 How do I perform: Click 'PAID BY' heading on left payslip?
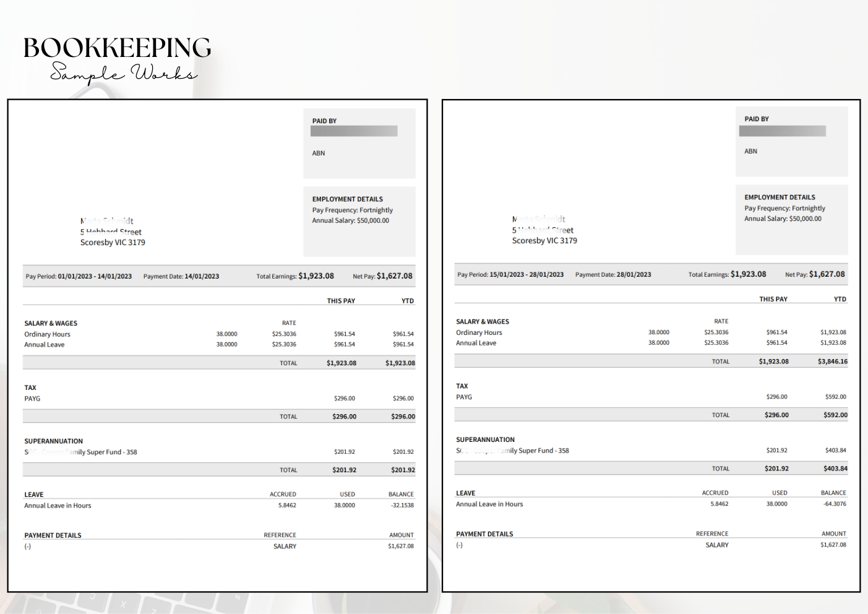click(x=324, y=121)
